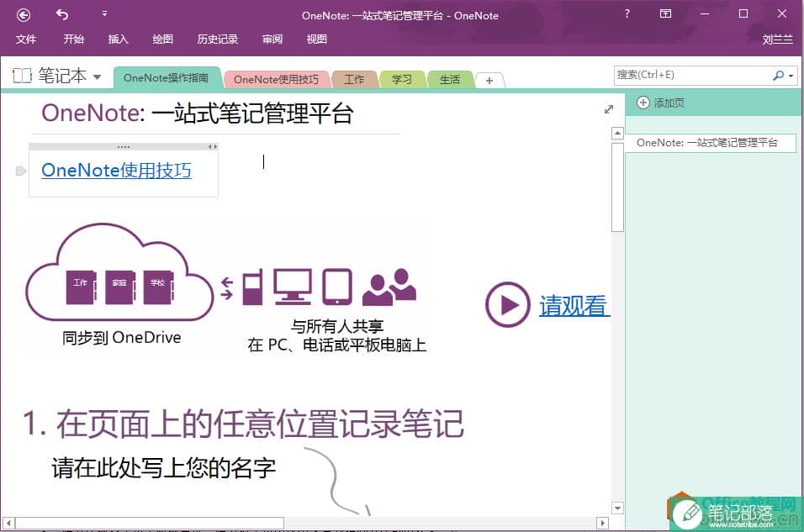The width and height of the screenshot is (804, 532).
Task: Click the Ribbon Display Options icon
Action: 665,13
